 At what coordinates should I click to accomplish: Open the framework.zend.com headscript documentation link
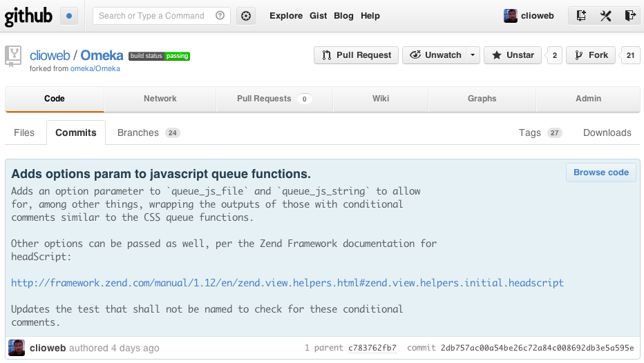(287, 283)
